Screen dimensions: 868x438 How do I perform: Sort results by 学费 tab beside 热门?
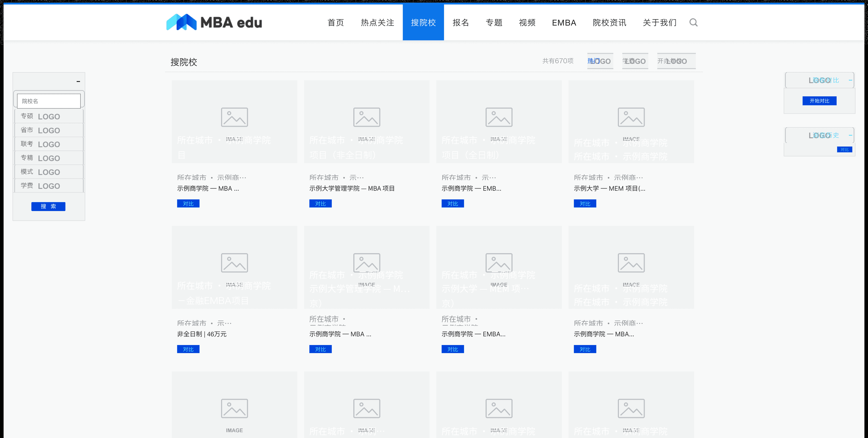click(x=635, y=61)
